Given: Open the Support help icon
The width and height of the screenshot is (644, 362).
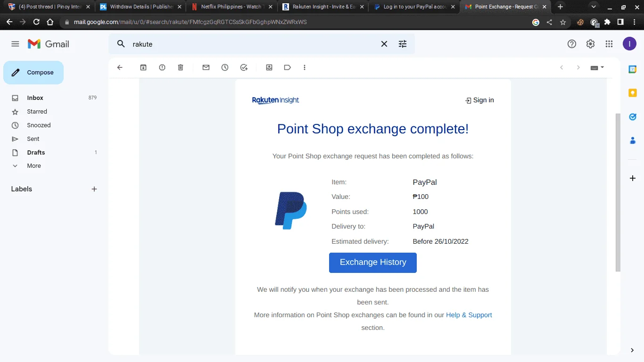Looking at the screenshot, I should coord(572,44).
